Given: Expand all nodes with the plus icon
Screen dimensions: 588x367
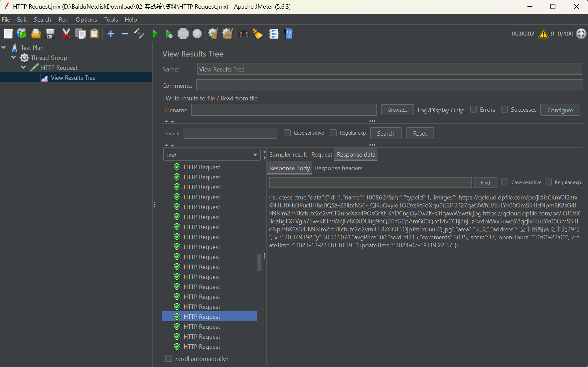Looking at the screenshot, I should (111, 34).
